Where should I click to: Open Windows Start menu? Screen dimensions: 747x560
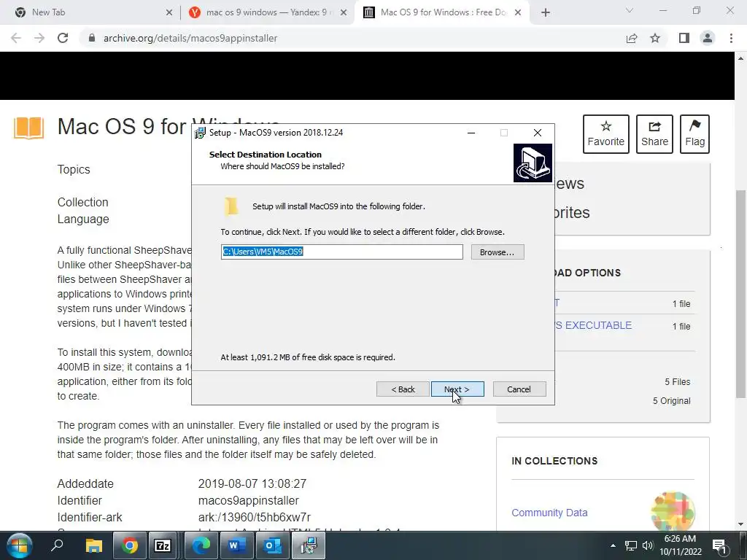click(19, 545)
